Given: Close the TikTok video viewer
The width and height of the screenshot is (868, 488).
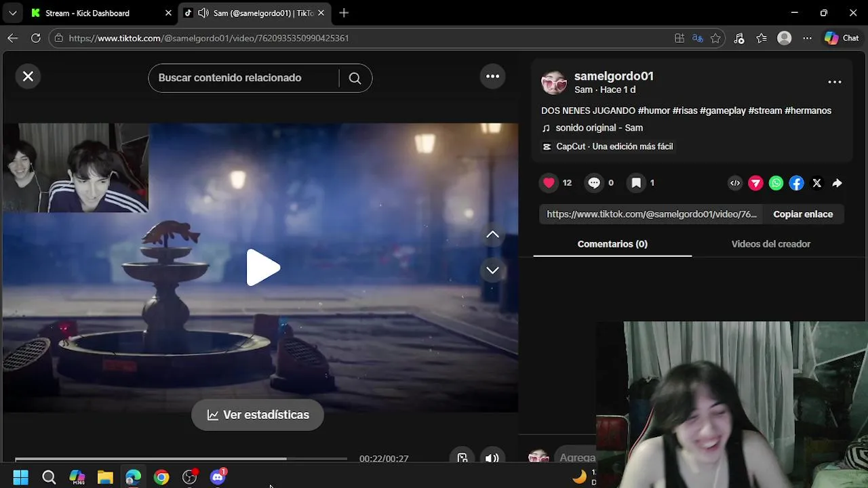Looking at the screenshot, I should point(28,77).
